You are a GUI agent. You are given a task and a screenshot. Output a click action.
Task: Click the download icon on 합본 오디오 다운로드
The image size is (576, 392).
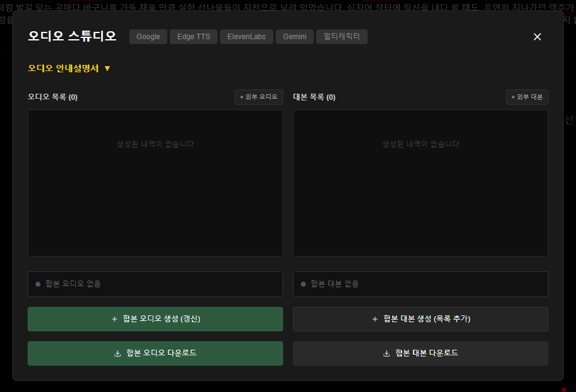[x=116, y=353]
